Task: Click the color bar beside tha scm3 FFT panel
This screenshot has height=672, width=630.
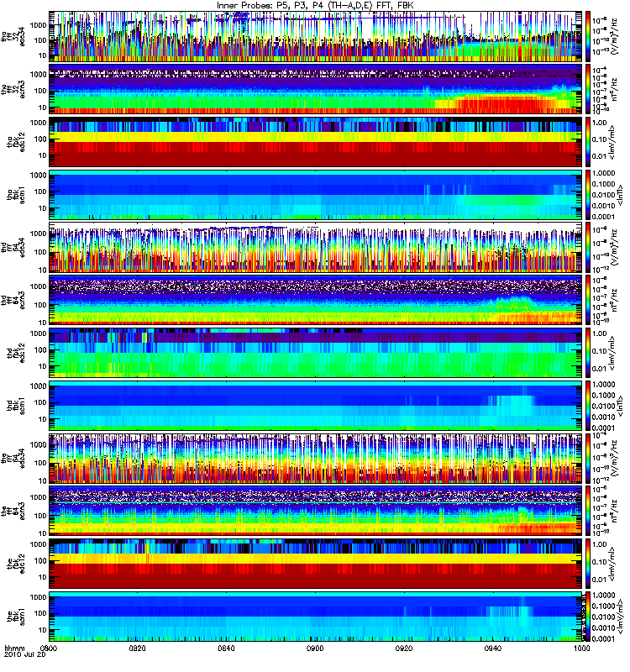Action: [x=588, y=89]
